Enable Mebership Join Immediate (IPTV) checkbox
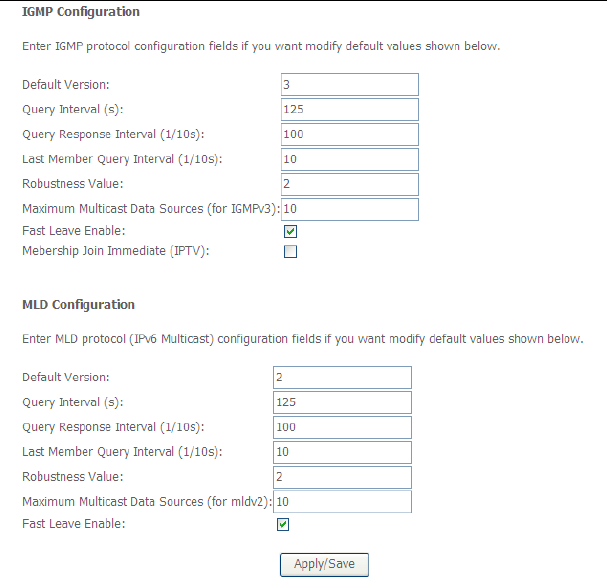Screen dimensions: 607x579 pos(291,252)
